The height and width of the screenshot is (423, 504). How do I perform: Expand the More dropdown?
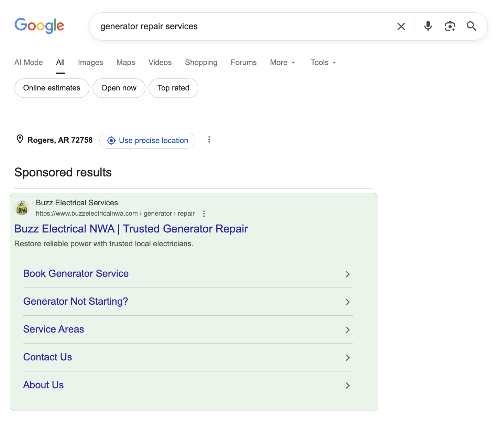[283, 63]
